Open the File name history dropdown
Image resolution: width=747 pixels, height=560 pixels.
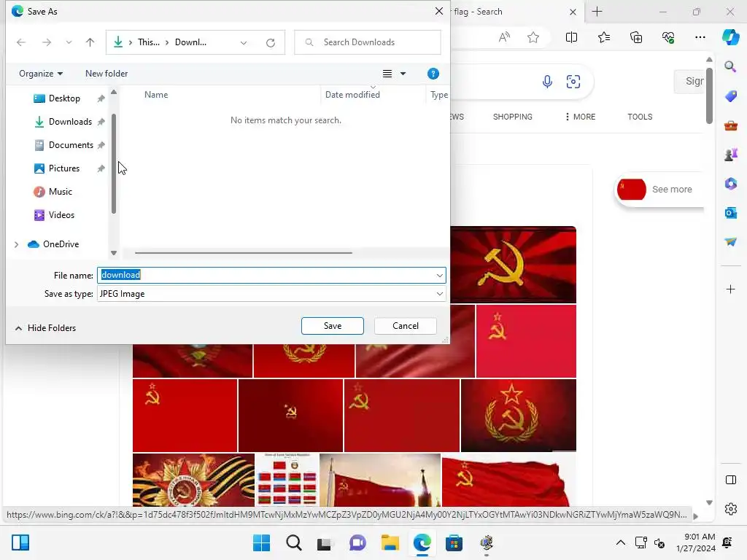[x=439, y=275]
